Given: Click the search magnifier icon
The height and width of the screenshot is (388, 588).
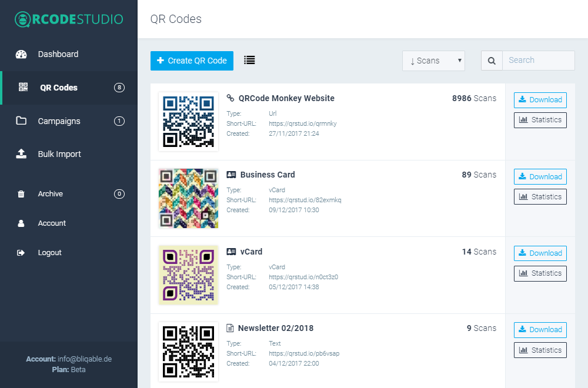Looking at the screenshot, I should 492,61.
